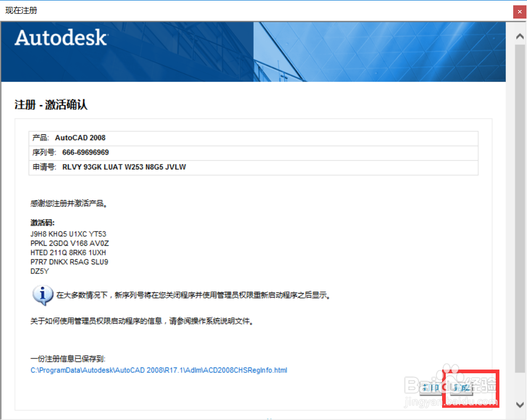Click the scrollbar down arrow
This screenshot has height=420, width=527.
coord(520,405)
